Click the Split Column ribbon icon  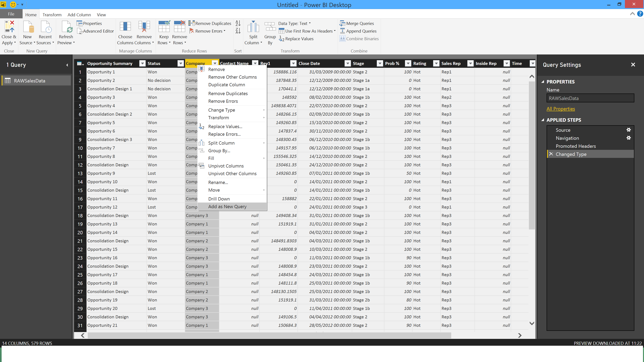point(253,27)
